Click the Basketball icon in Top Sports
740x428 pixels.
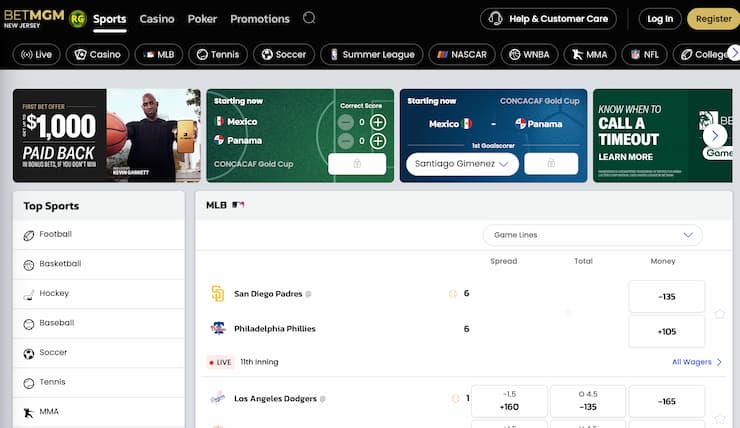pos(29,265)
